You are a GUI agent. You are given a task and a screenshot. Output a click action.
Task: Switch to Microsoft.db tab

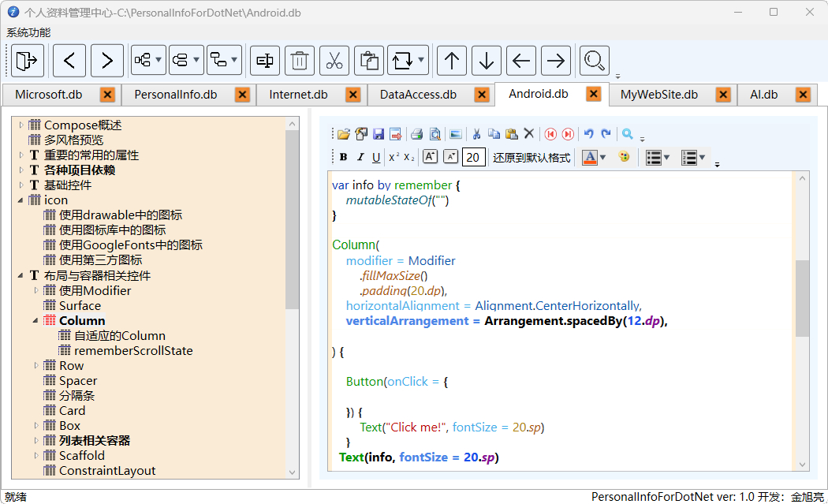[49, 95]
